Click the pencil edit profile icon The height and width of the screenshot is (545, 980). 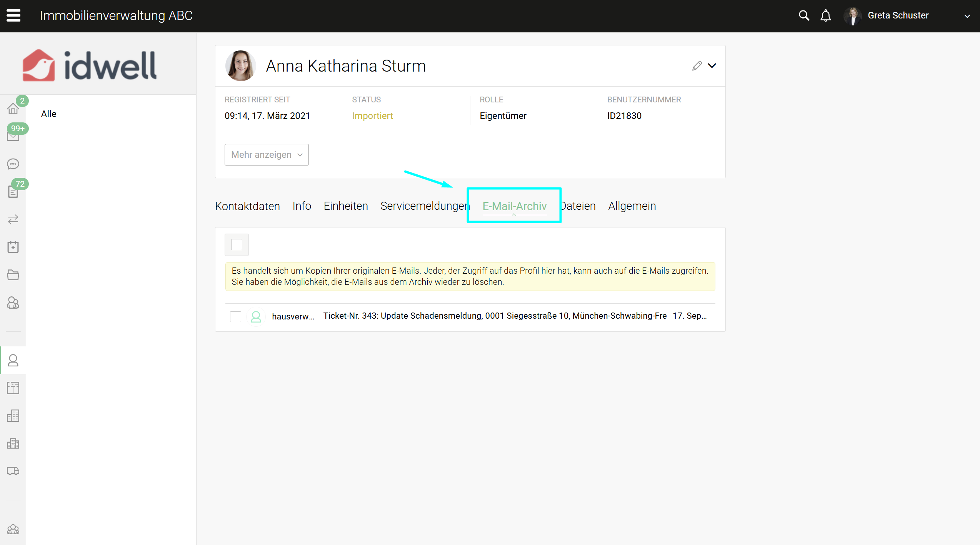pyautogui.click(x=697, y=66)
